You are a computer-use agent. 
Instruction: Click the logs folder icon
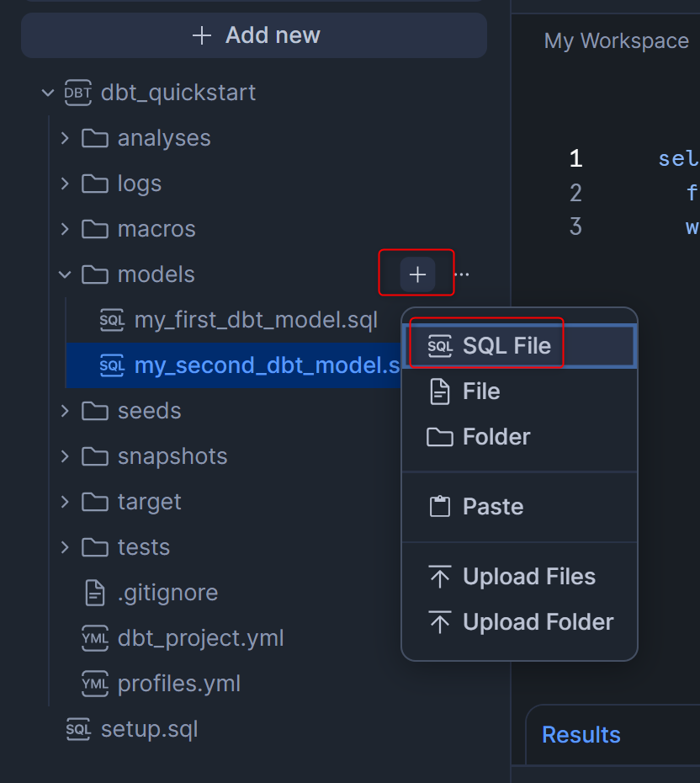(95, 184)
